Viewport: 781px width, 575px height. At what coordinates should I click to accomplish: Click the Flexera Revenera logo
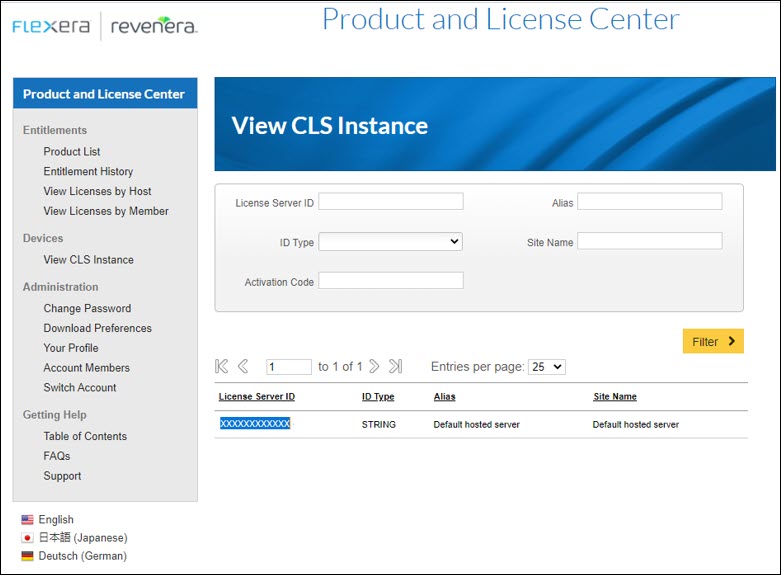(x=105, y=27)
